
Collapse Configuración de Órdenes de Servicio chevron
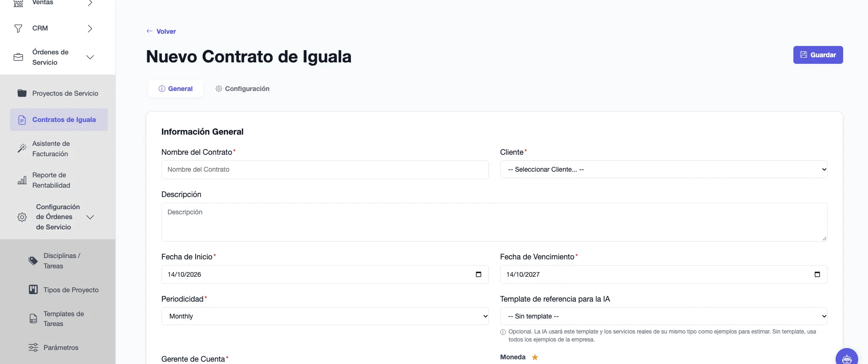coord(90,217)
